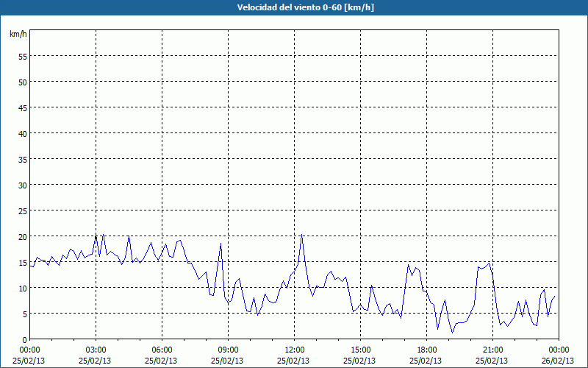Click the 5 y-axis value
Image resolution: width=588 pixels, height=368 pixels.
click(x=25, y=314)
